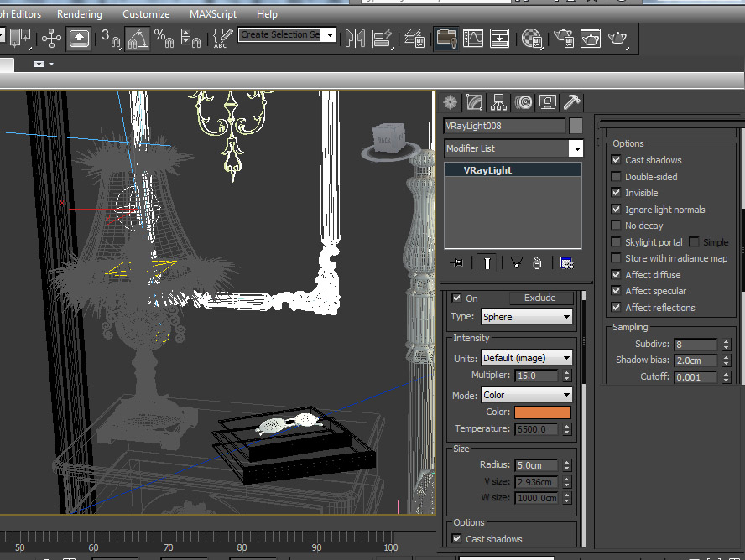Open the Material Editor from the toolbar
The height and width of the screenshot is (560, 745).
531,37
